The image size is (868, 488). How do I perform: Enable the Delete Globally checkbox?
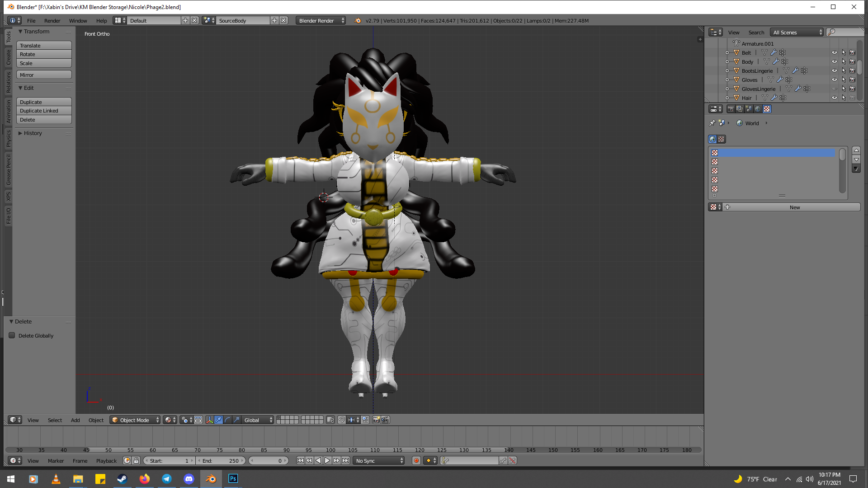pyautogui.click(x=12, y=336)
